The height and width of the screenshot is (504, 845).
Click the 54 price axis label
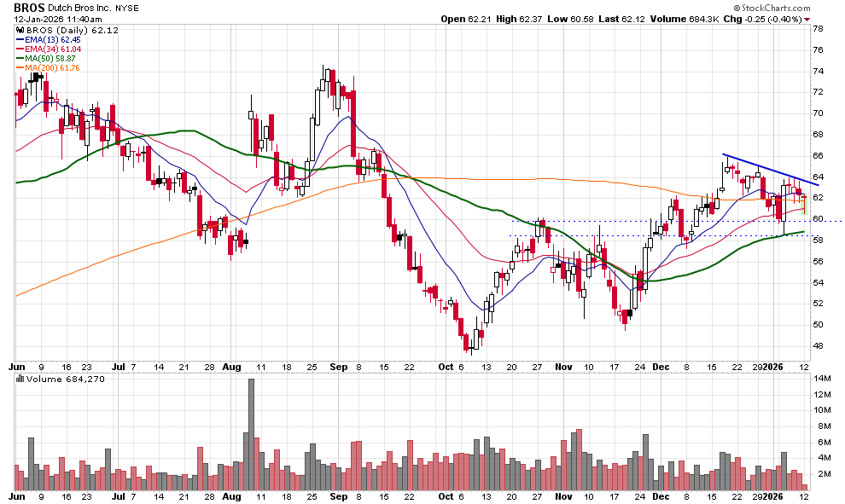coord(818,282)
